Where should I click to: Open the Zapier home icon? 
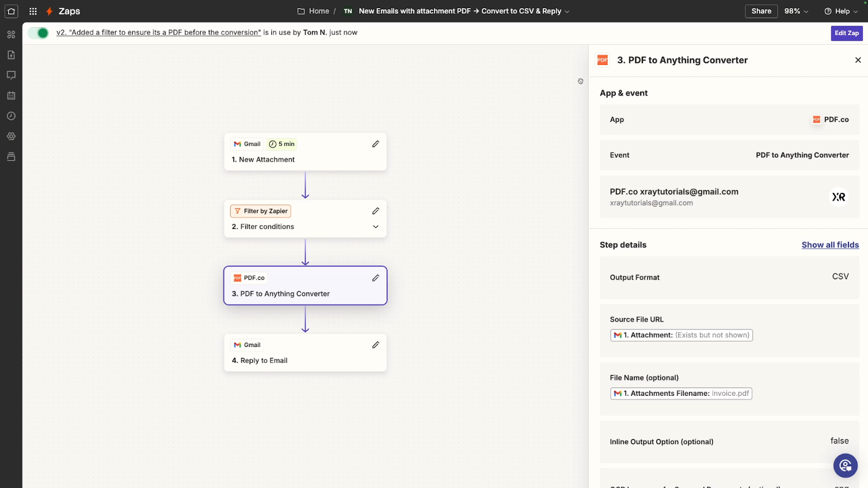(x=11, y=11)
